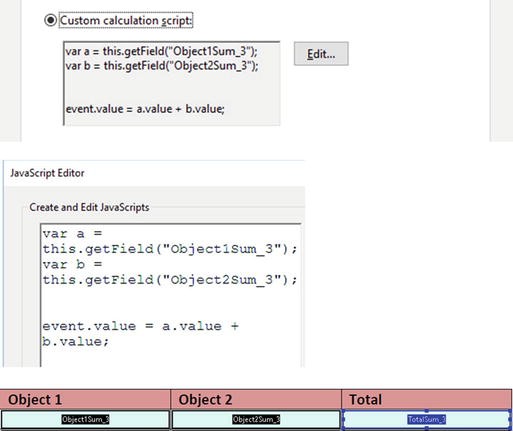The width and height of the screenshot is (513, 431).
Task: Click the var b line in script preview box
Action: [162, 66]
